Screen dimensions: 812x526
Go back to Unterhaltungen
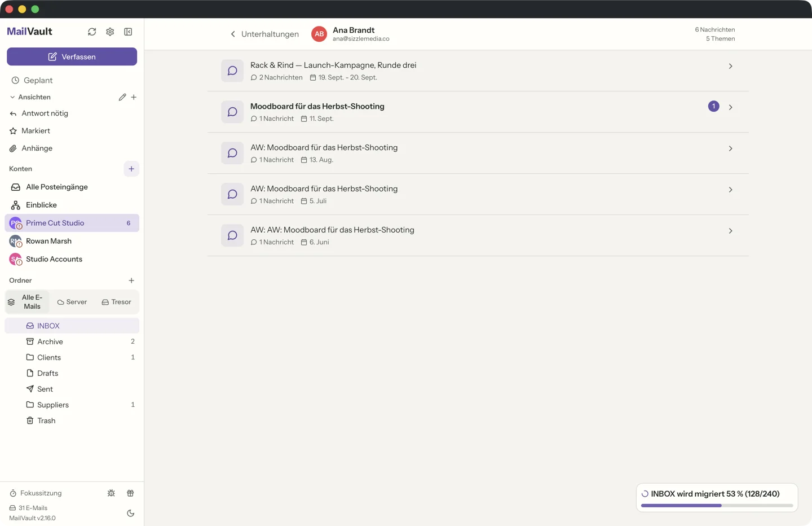coord(264,34)
